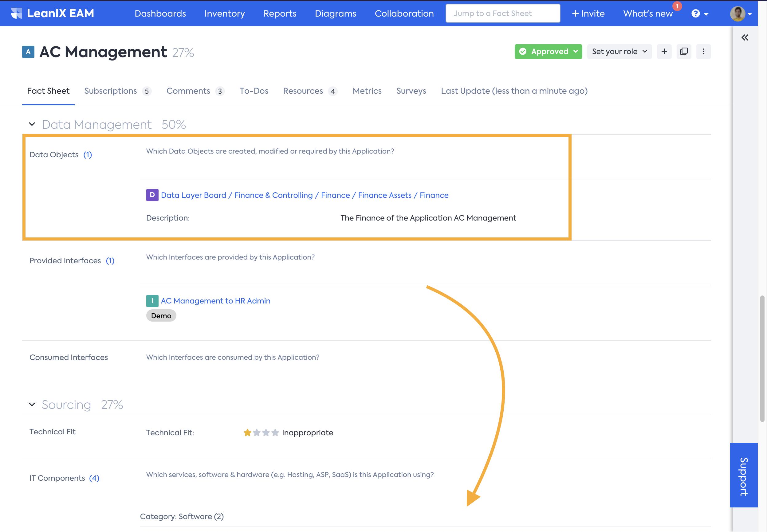The height and width of the screenshot is (532, 767).
Task: Click the Invite button
Action: click(588, 13)
